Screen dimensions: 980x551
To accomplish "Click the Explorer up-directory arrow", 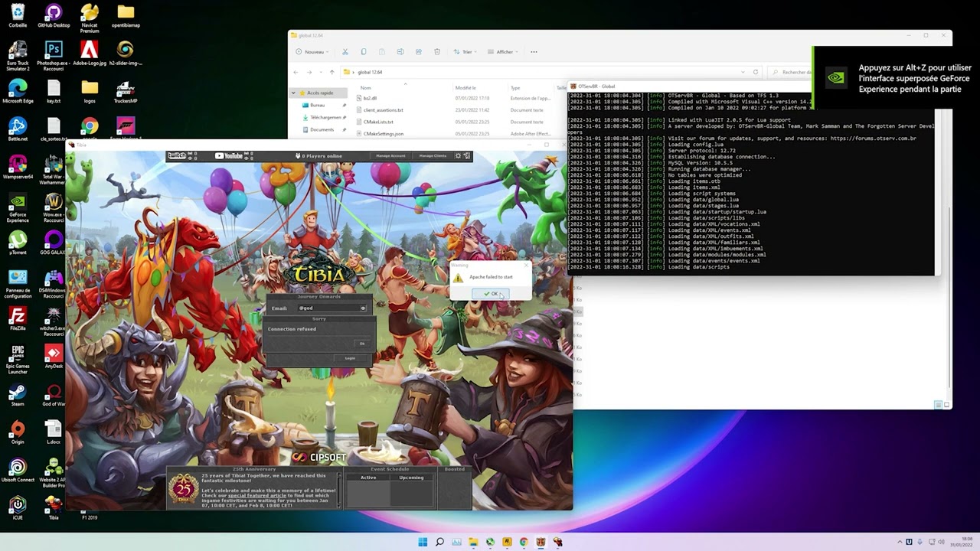I will click(x=332, y=72).
